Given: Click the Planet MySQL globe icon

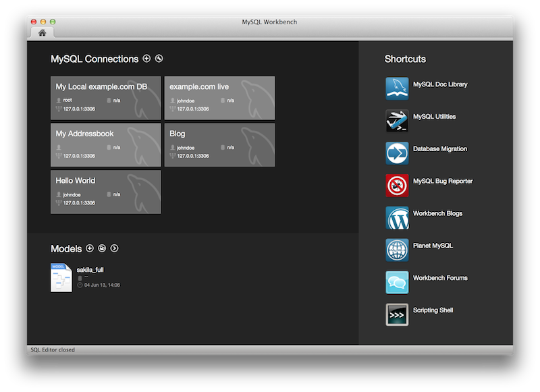Looking at the screenshot, I should (x=397, y=250).
